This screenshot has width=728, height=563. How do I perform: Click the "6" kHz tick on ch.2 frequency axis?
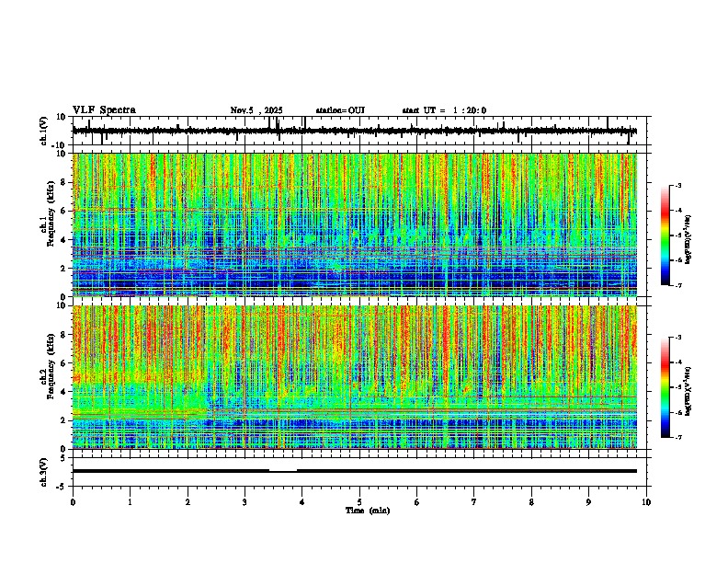coord(64,363)
